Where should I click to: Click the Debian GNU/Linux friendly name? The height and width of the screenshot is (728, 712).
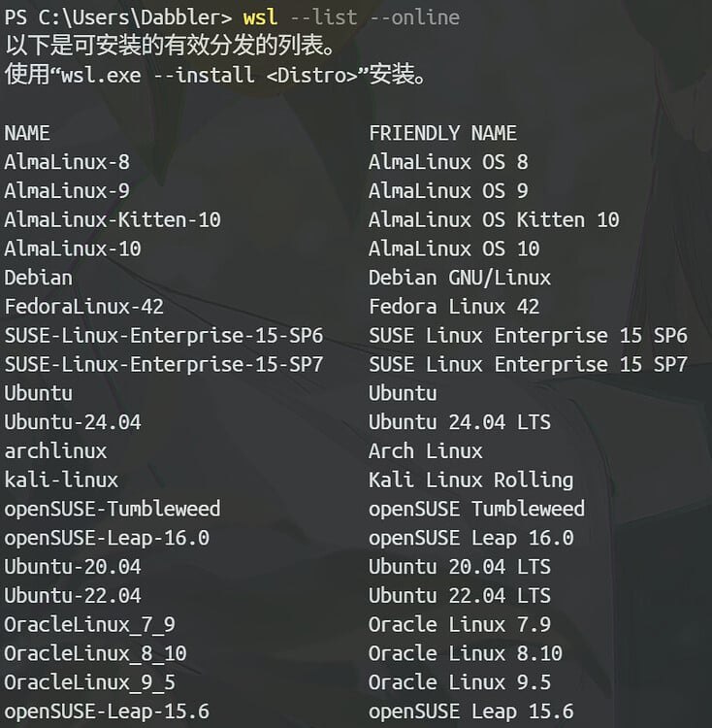coord(460,278)
